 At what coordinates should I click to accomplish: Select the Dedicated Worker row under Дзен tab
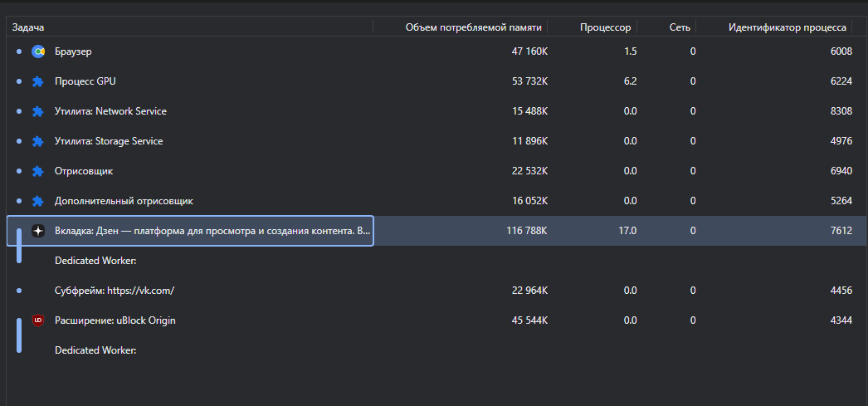(436, 261)
